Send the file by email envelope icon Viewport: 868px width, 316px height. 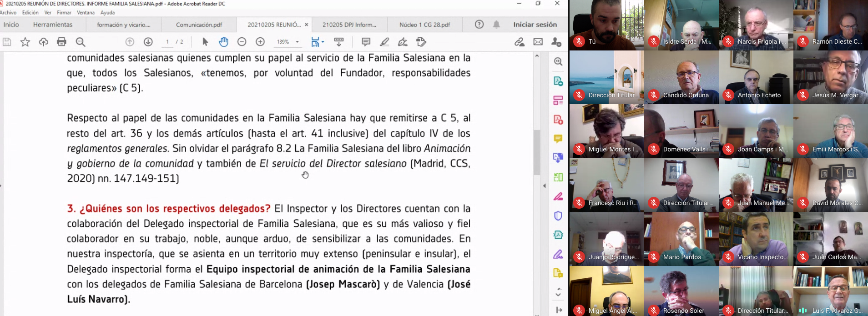pos(538,42)
